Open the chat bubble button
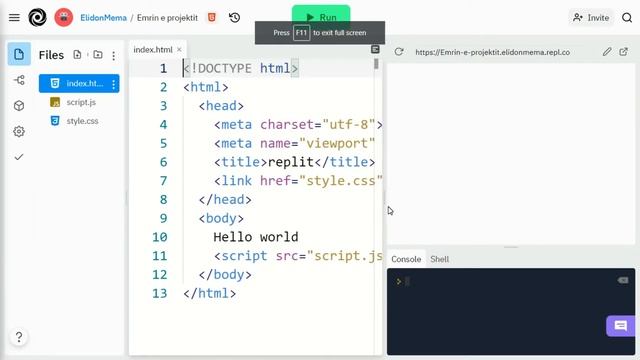Viewport: 640px width, 360px height. pos(620,326)
